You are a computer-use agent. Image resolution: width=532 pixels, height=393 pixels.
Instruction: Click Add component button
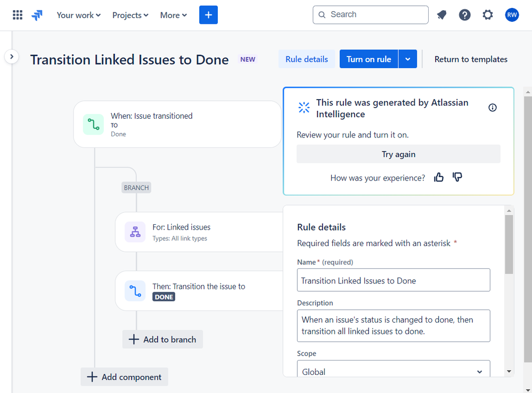(x=125, y=376)
